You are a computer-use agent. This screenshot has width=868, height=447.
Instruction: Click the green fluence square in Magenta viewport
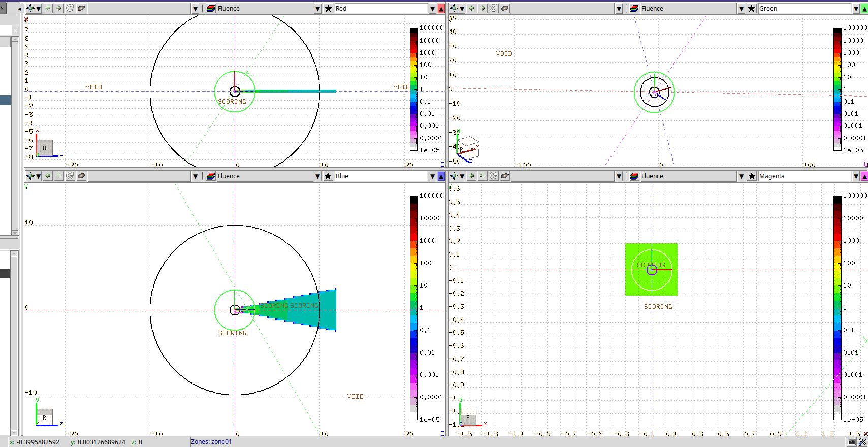click(651, 269)
